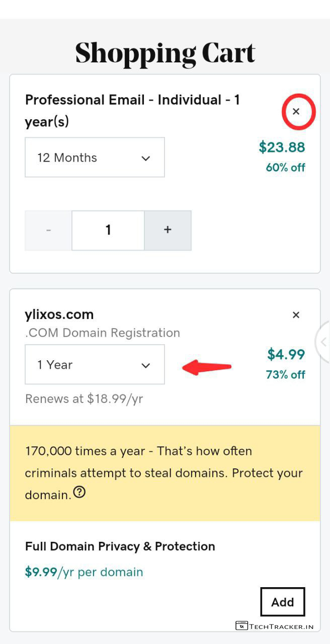Click the TechTracker.in watermark logo
The height and width of the screenshot is (644, 330).
(x=275, y=626)
